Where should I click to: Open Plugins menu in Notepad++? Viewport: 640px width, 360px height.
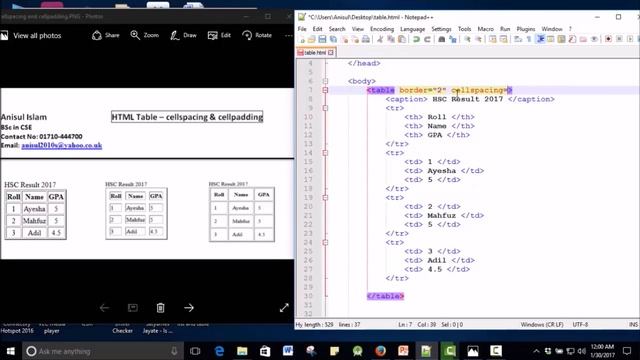coord(526,29)
